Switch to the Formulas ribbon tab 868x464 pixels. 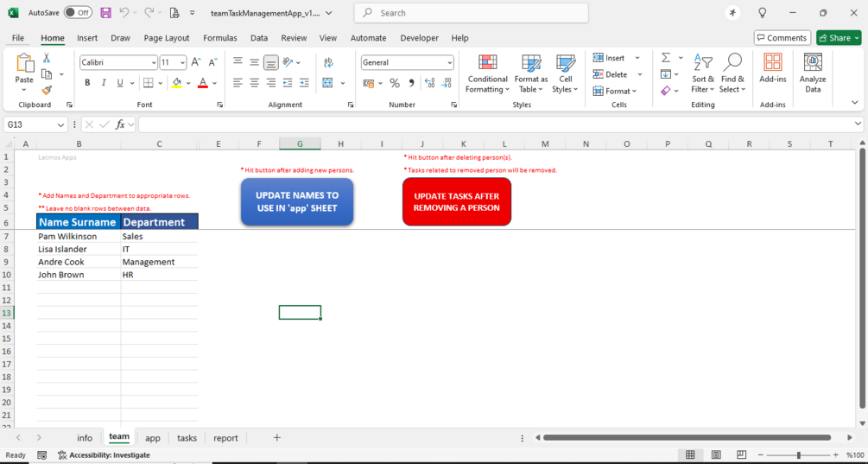point(219,38)
